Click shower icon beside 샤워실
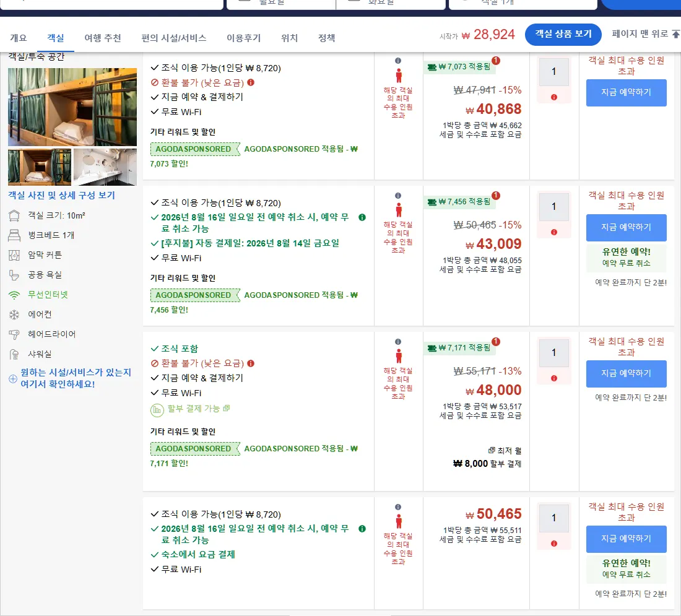681x616 pixels. tap(14, 354)
